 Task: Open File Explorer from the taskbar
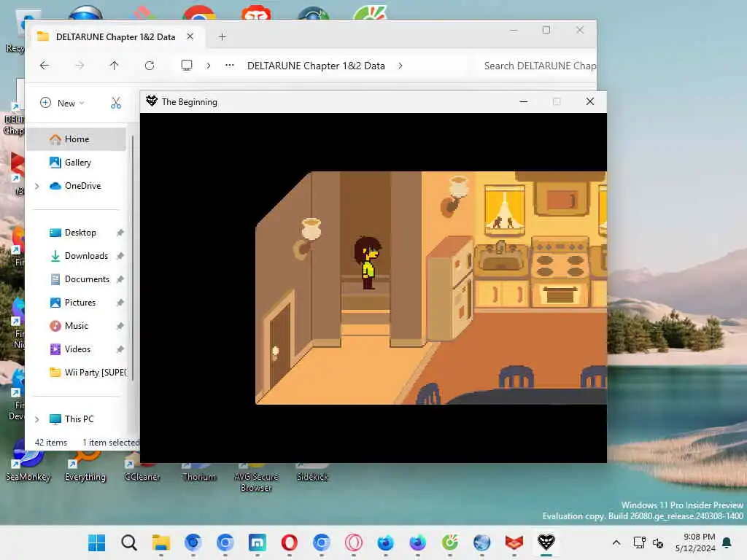click(x=161, y=542)
